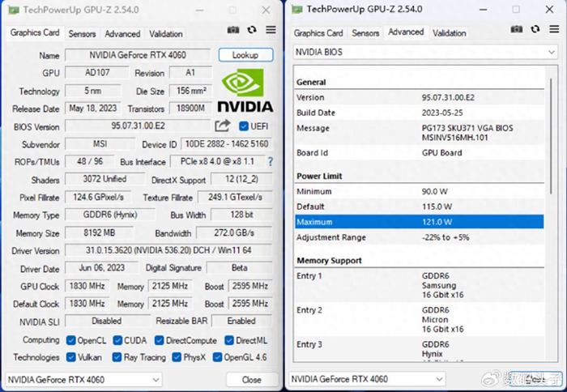Toggle the Vulkan checkbox
Image resolution: width=567 pixels, height=392 pixels.
tap(71, 357)
